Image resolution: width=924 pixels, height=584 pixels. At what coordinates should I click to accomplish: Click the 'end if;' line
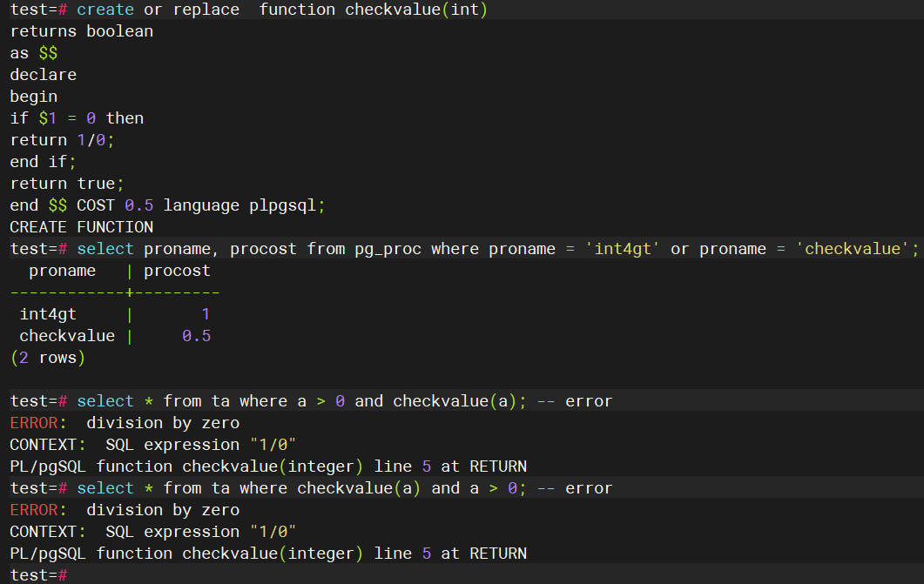coord(43,162)
